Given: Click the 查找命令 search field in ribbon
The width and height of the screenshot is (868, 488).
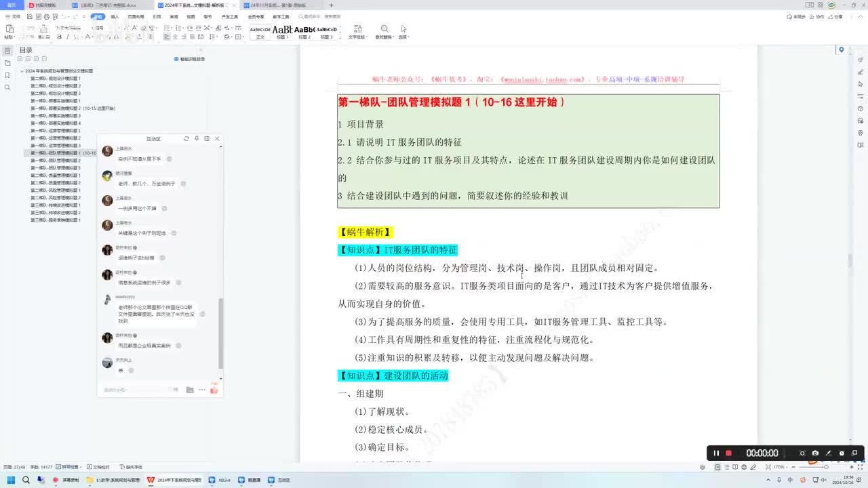Looking at the screenshot, I should pyautogui.click(x=320, y=16).
